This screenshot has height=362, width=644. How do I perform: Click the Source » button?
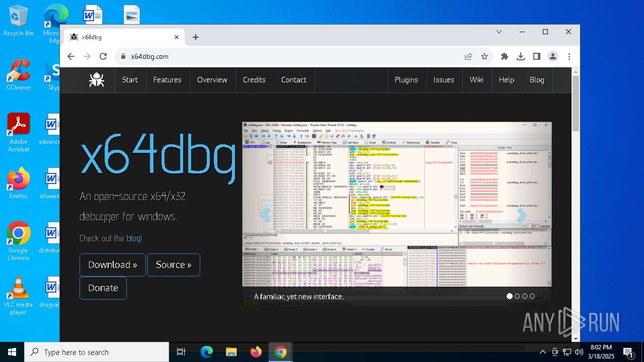(174, 265)
